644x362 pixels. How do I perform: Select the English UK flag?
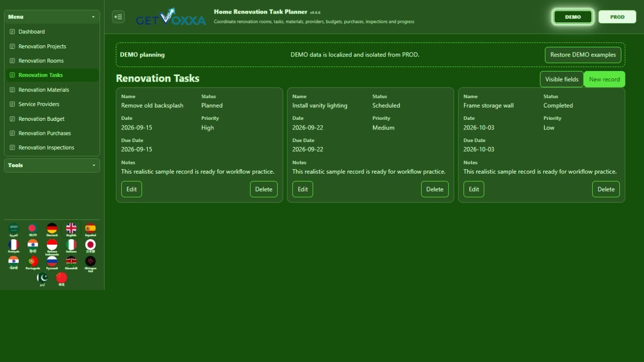point(71,230)
